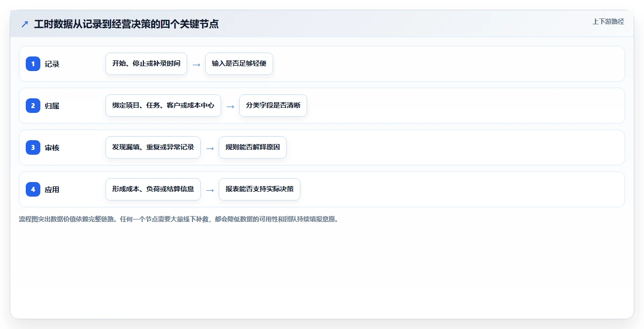Click the arrow after 发现漏填、重复或异常记录
Image resolution: width=644 pixels, height=329 pixels.
210,148
